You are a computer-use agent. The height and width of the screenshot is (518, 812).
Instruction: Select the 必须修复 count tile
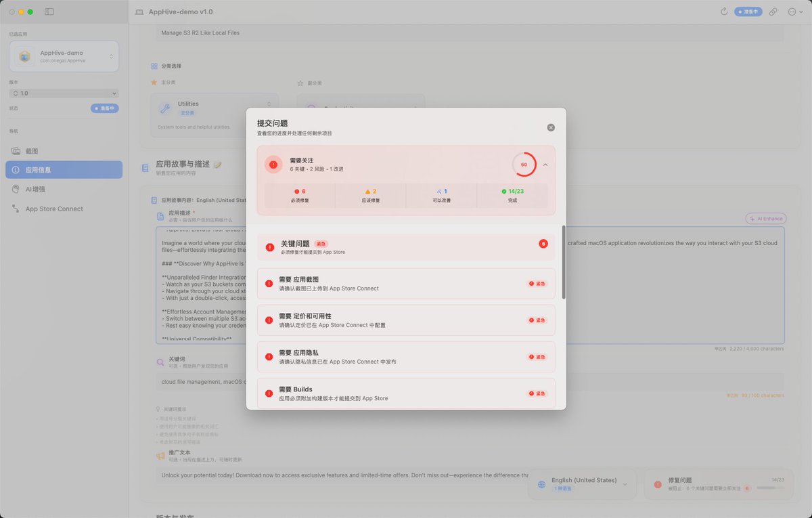[x=300, y=196]
